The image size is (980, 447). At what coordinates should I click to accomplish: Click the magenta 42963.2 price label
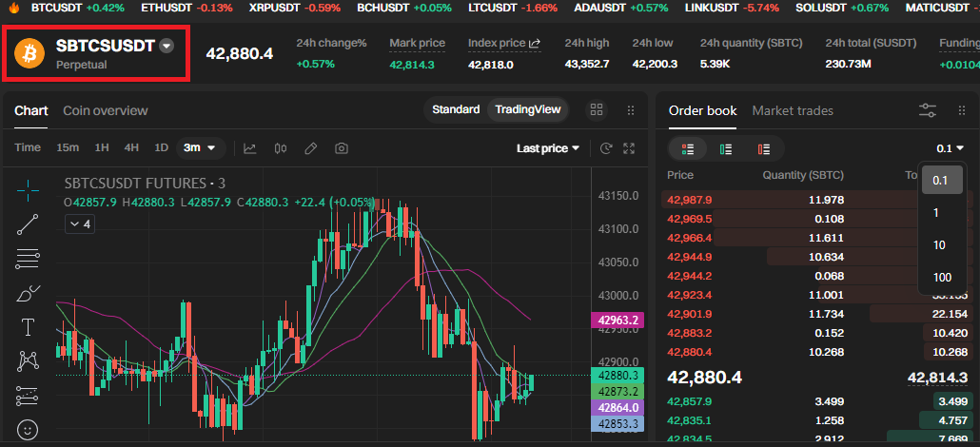pos(617,321)
